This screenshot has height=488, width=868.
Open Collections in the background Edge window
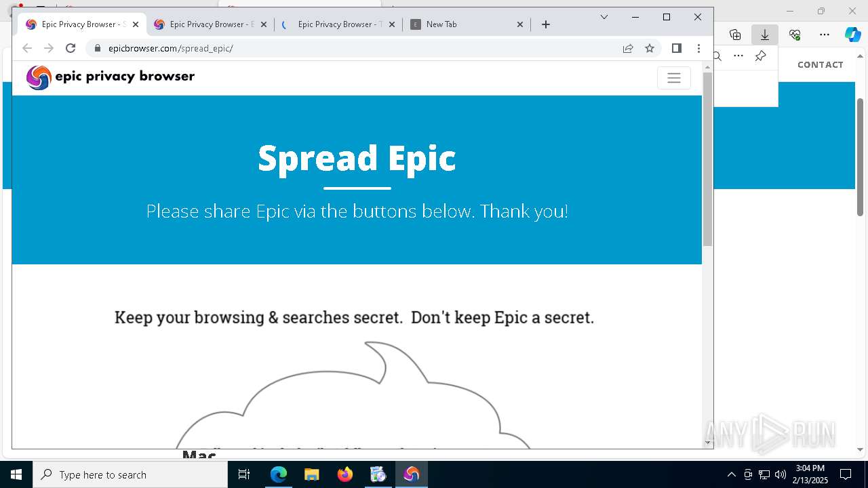point(735,35)
